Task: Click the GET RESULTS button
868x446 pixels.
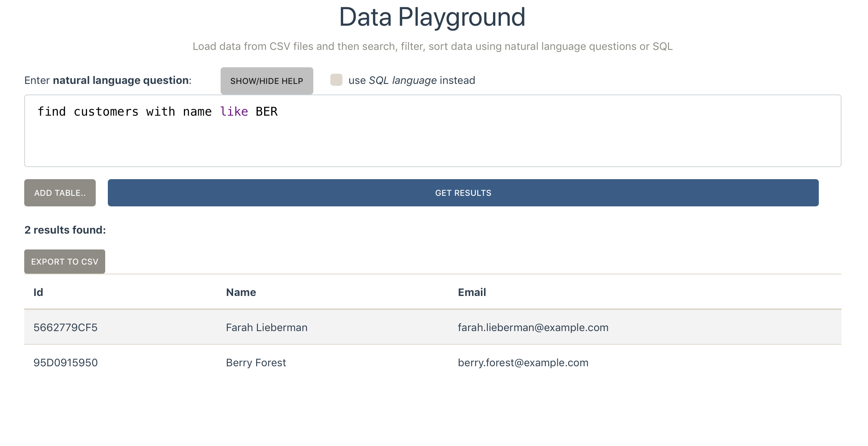Action: pyautogui.click(x=463, y=193)
